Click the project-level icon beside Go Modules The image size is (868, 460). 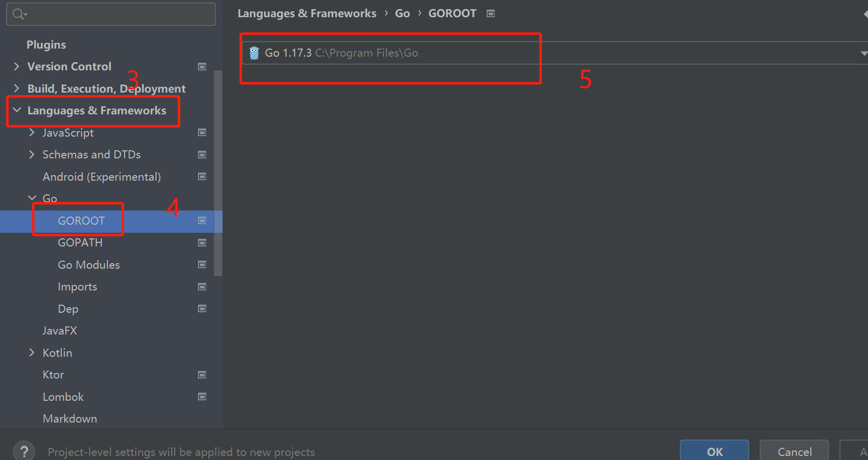(202, 265)
